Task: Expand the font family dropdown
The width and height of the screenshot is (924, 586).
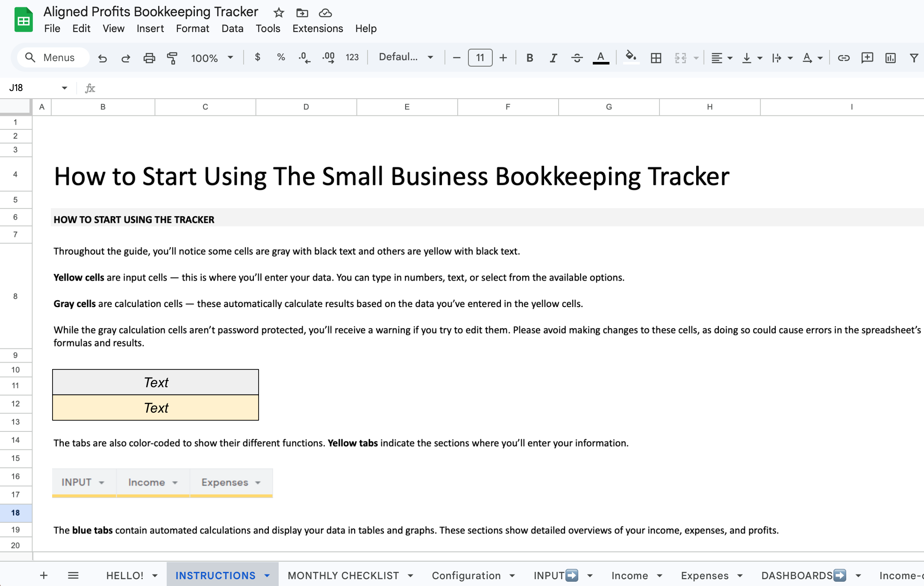Action: 406,57
